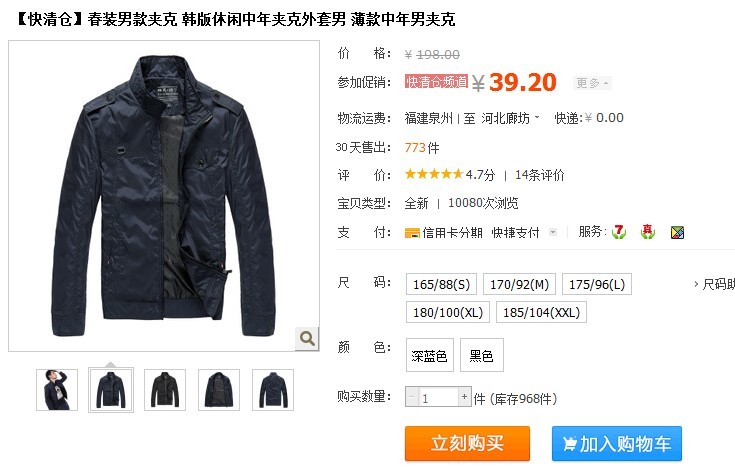Click the credit card installment icon
This screenshot has height=474, width=735.
point(412,233)
